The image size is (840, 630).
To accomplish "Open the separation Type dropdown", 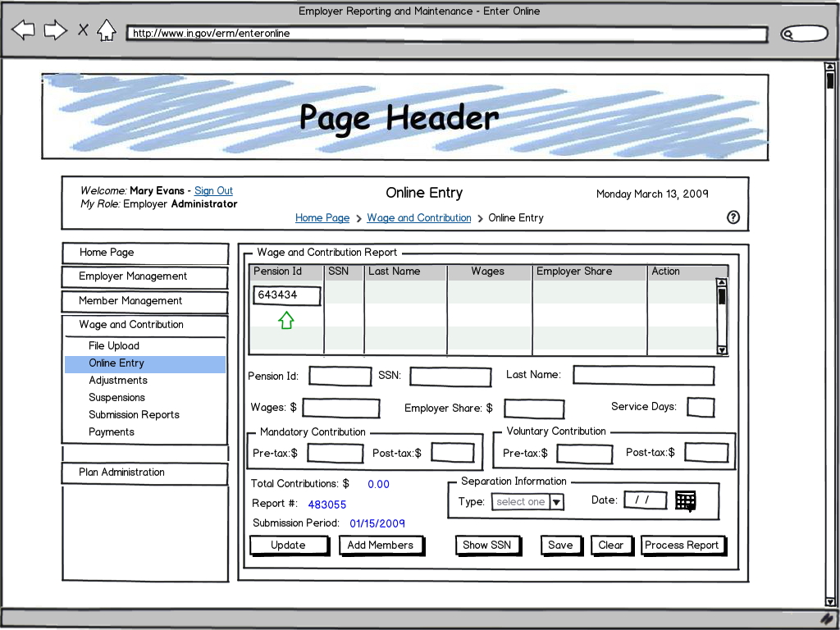I will (x=556, y=502).
